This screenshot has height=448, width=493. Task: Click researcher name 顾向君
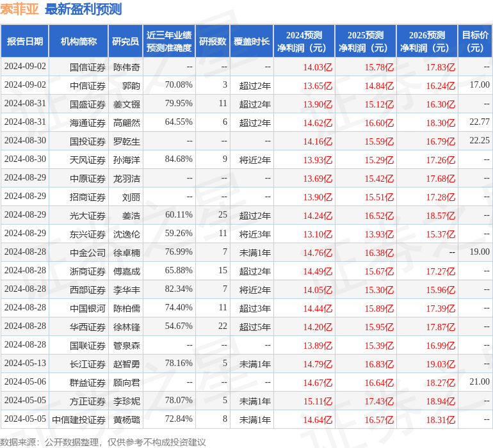click(127, 383)
